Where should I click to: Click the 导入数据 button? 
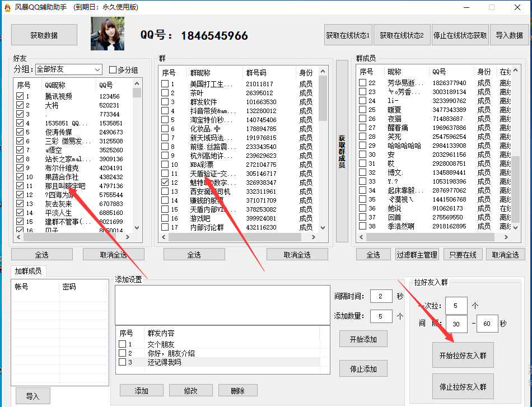[509, 35]
